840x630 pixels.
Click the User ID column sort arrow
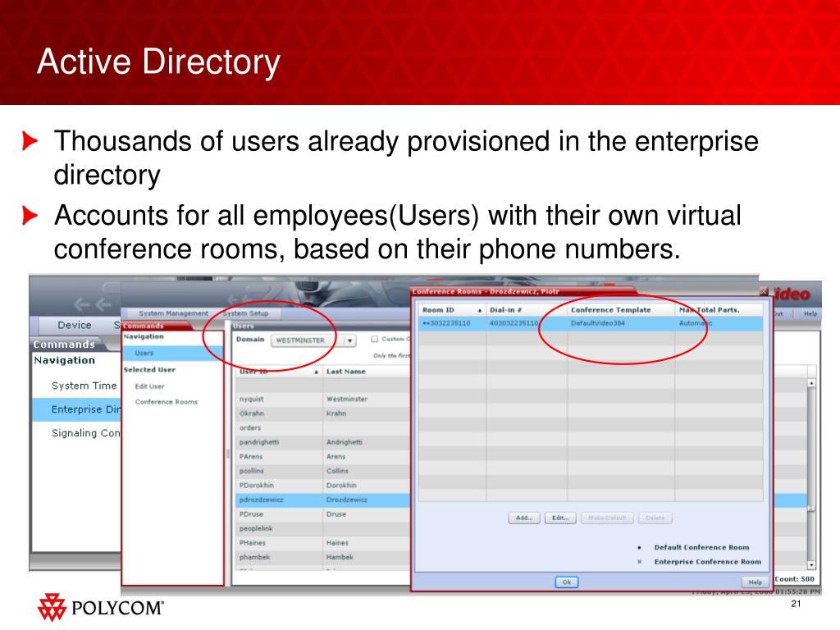[x=317, y=372]
